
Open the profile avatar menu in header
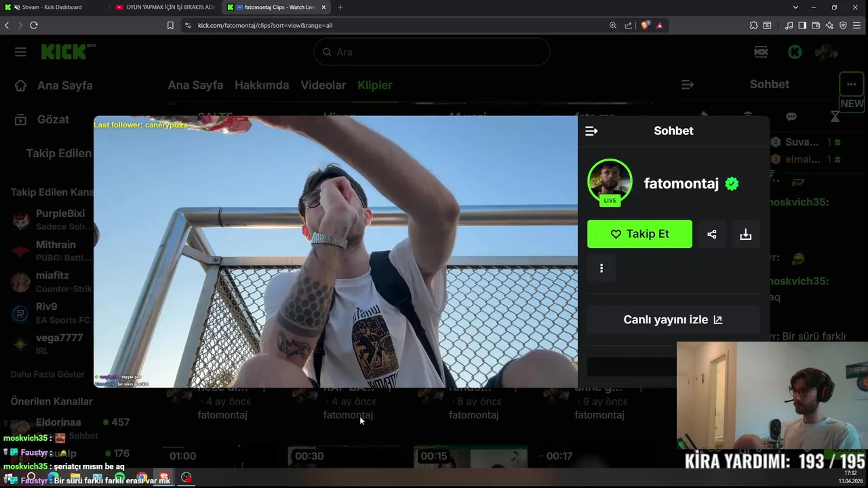826,52
